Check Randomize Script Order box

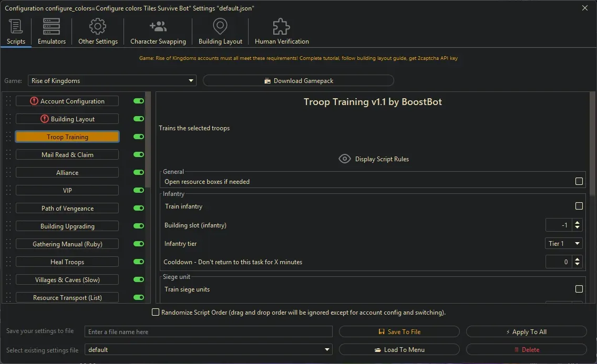click(x=156, y=312)
